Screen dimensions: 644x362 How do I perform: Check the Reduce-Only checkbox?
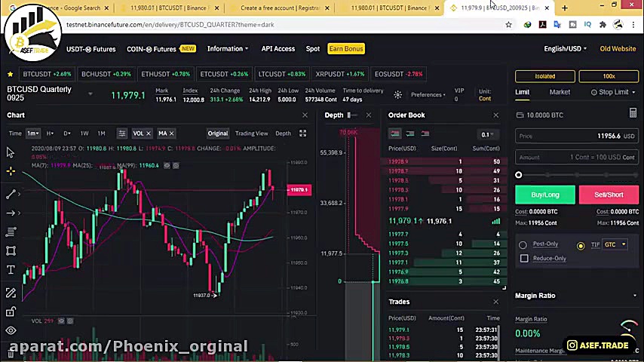coord(524,259)
